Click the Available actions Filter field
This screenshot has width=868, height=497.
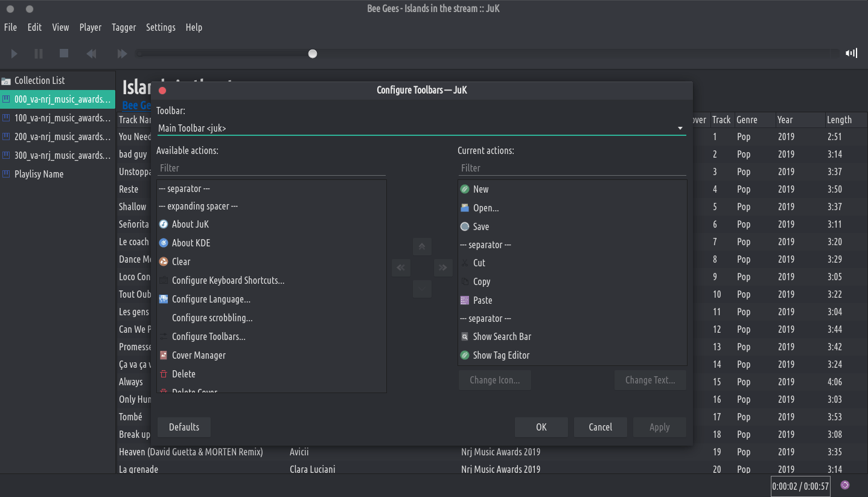point(271,168)
